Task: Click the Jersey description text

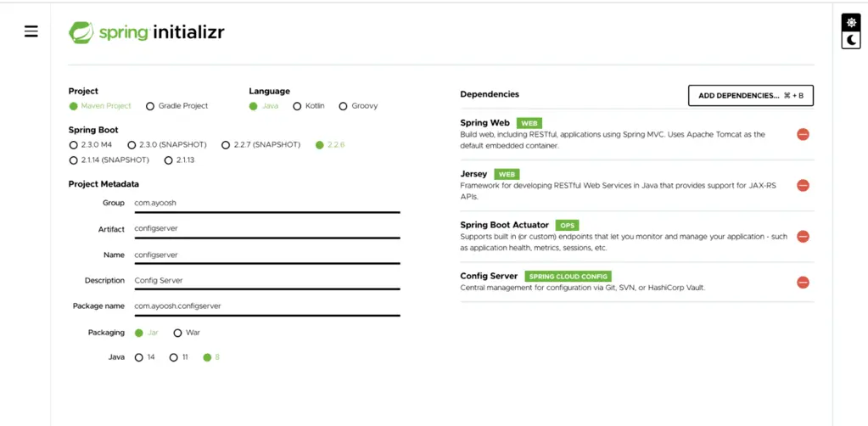Action: (x=618, y=191)
